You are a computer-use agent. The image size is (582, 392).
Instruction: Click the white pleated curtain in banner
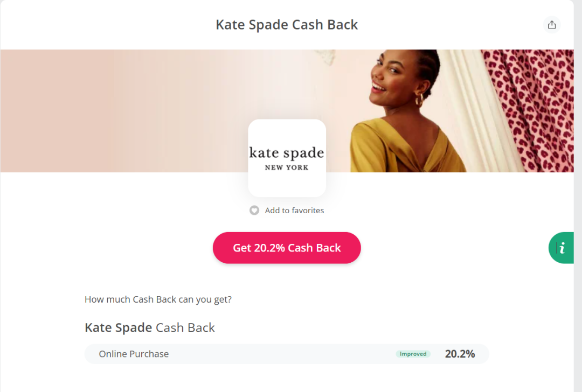tap(474, 108)
